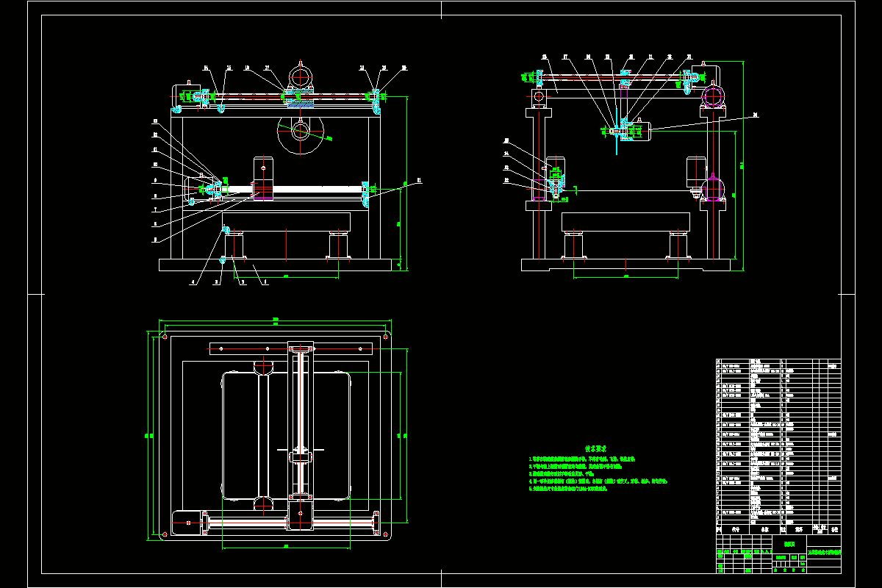Image resolution: width=882 pixels, height=588 pixels.
Task: Select the parts list table above title block
Action: [778, 446]
